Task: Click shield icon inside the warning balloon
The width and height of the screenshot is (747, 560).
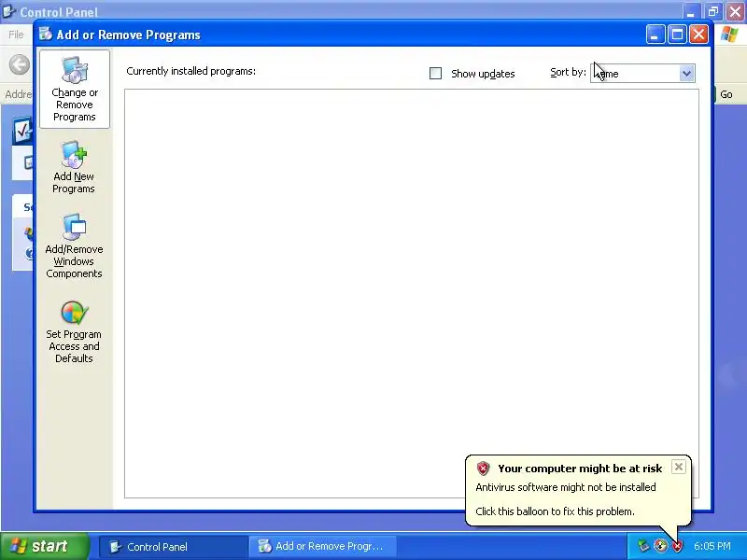Action: tap(483, 469)
